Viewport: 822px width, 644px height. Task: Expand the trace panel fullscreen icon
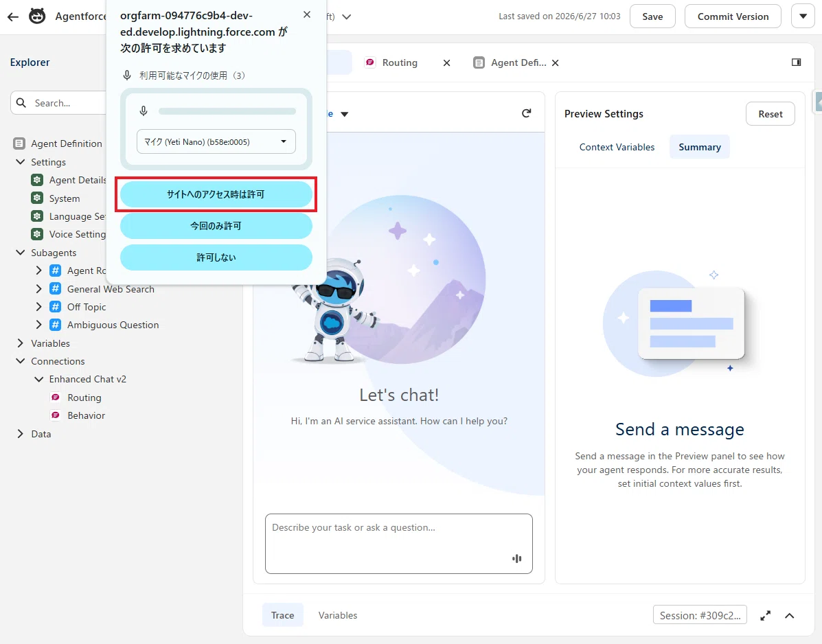[x=766, y=616]
